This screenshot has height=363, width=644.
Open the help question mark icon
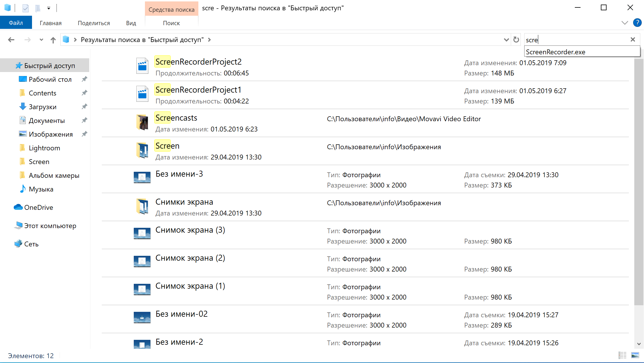[637, 23]
